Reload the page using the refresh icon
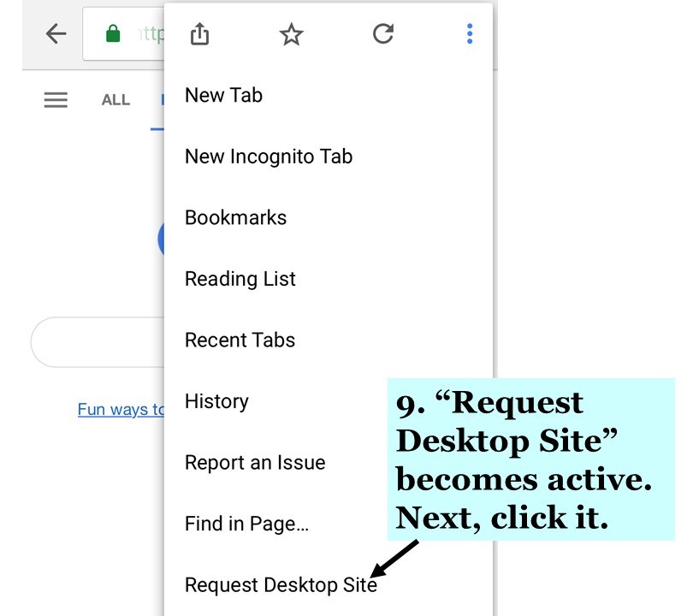Screen dimensions: 687x616 [x=383, y=33]
